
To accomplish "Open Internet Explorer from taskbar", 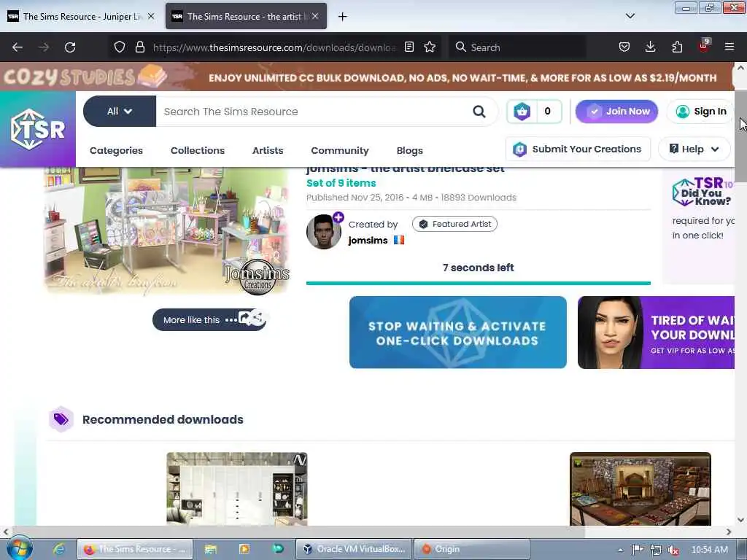I will click(59, 549).
